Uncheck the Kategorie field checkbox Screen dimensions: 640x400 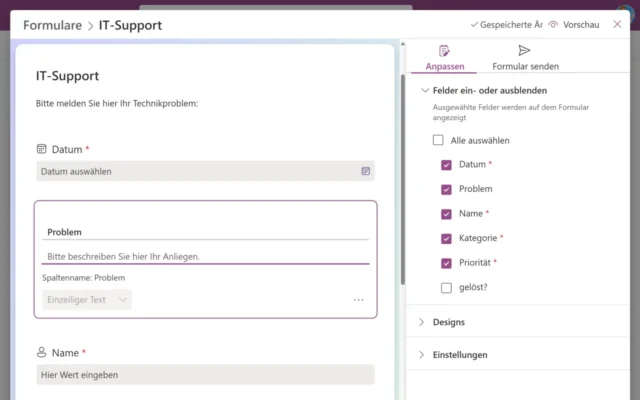coord(446,239)
